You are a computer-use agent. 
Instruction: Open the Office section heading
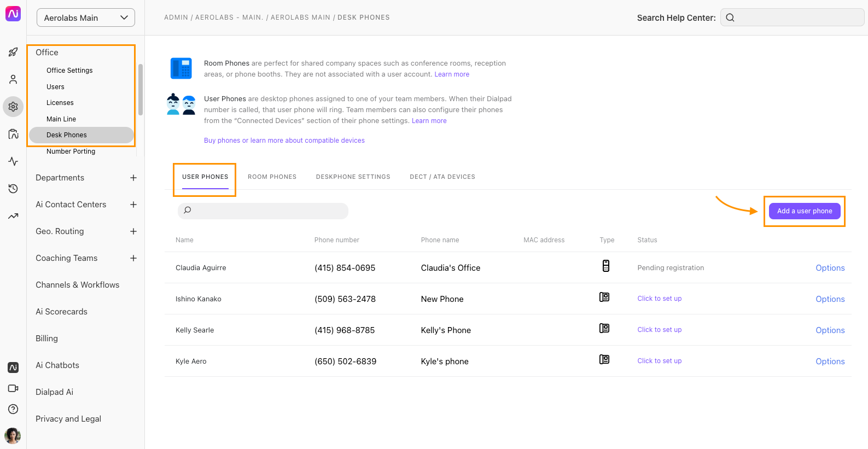(47, 53)
